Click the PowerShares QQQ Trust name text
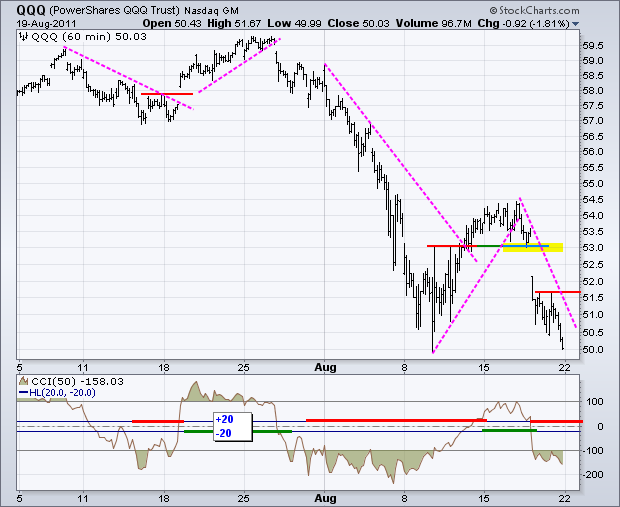This screenshot has height=507, width=620. [115, 11]
